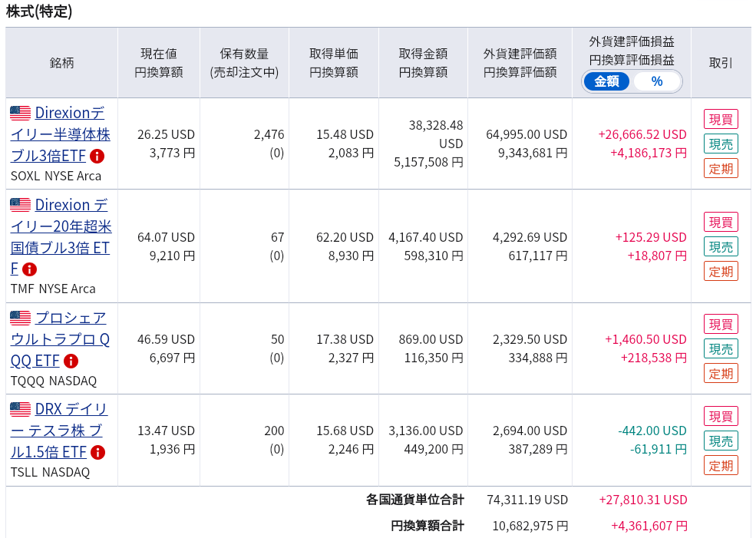
Task: Click the red info icon beside TQQQ ETF
Action: click(x=71, y=361)
